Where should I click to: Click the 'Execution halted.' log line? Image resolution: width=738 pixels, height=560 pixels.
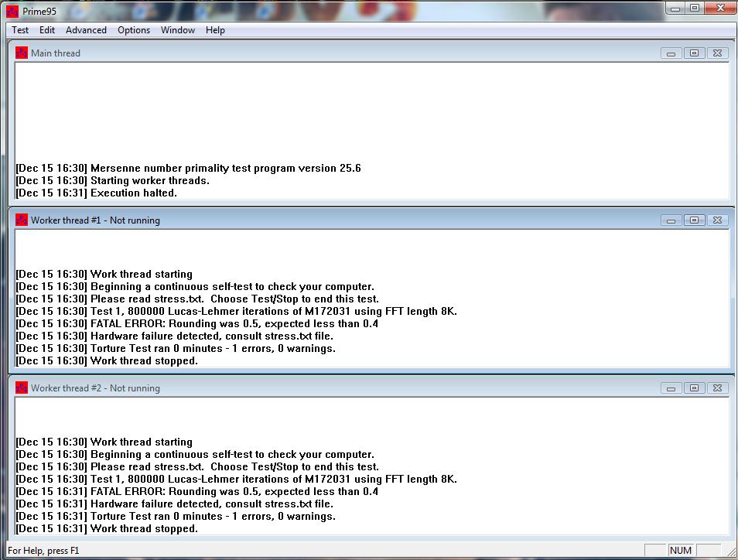(x=134, y=193)
